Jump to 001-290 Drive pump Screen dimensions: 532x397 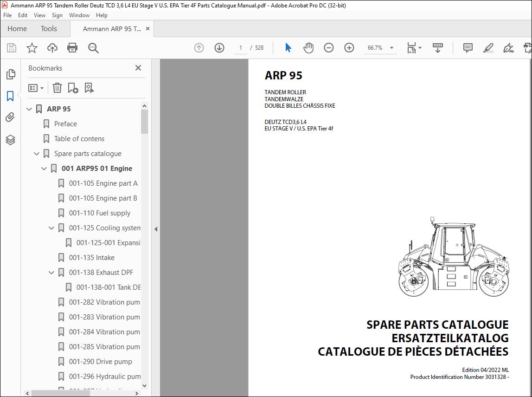[101, 362]
